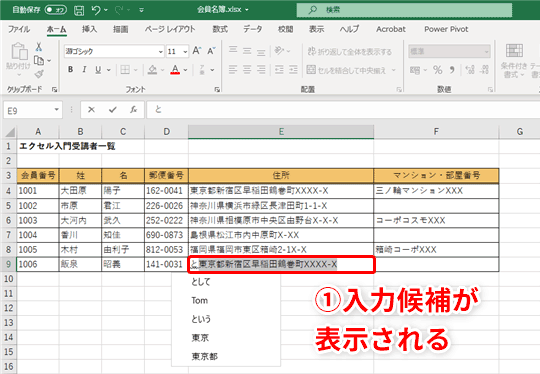Screen dimensions: 540x374
Task: Apply Comma Style format
Action: pos(452,70)
